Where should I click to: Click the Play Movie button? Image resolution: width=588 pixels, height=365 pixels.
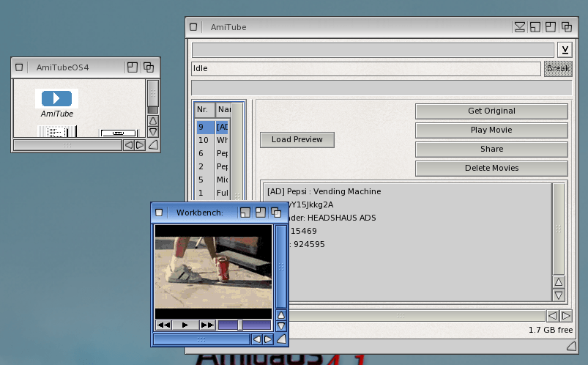tap(491, 130)
